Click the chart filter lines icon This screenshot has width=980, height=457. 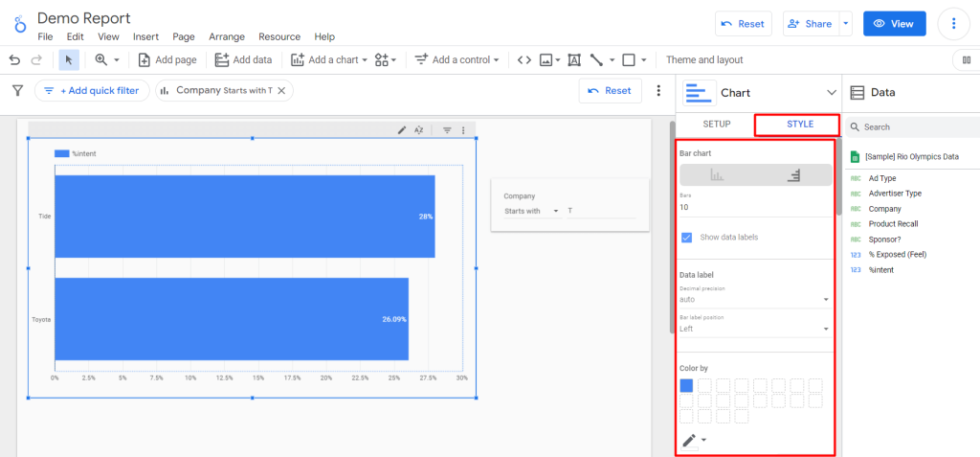(x=448, y=130)
